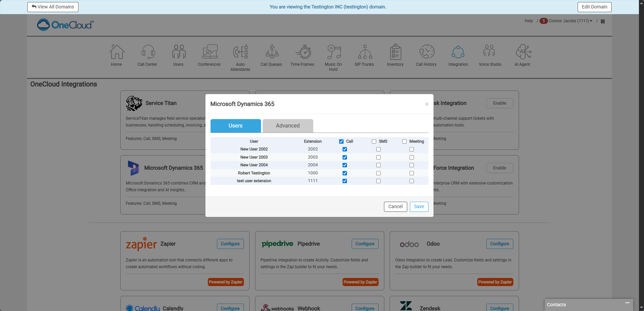Toggle the Meeting header checkbox

pos(404,142)
